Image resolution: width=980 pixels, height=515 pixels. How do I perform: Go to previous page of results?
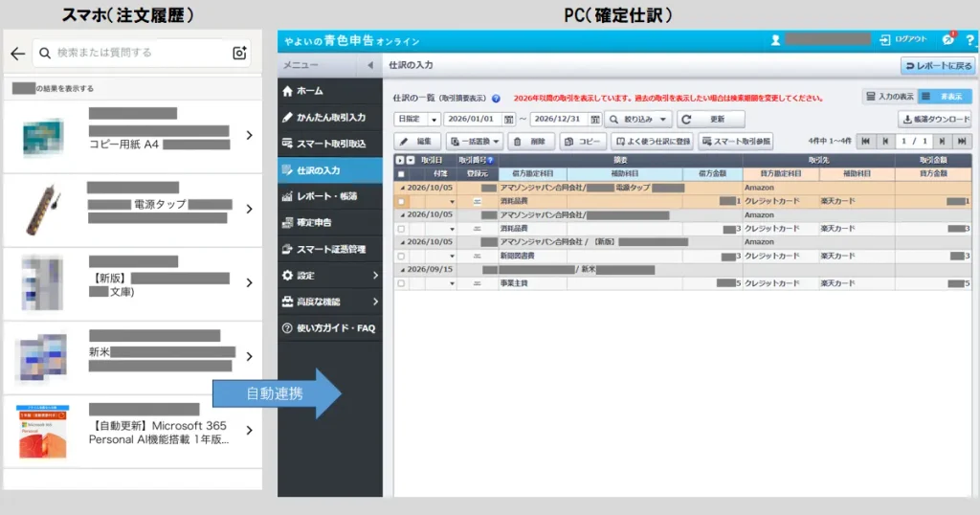885,142
